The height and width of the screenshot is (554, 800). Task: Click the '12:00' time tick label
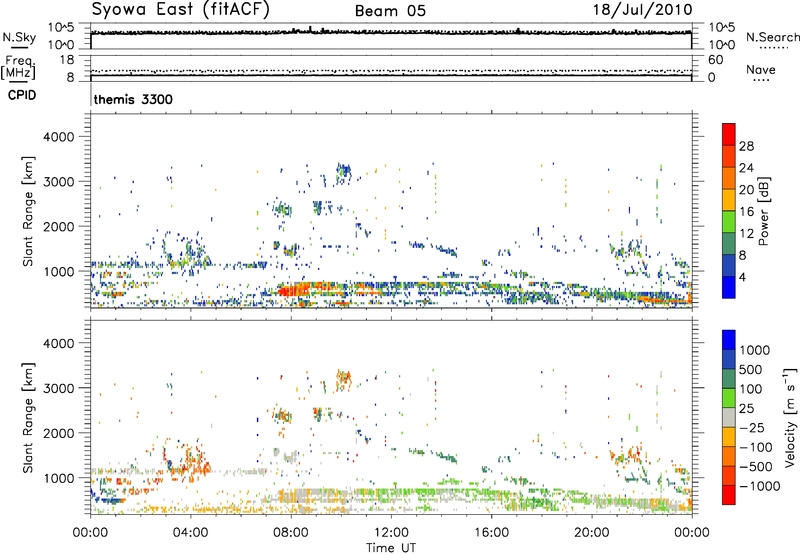(391, 533)
